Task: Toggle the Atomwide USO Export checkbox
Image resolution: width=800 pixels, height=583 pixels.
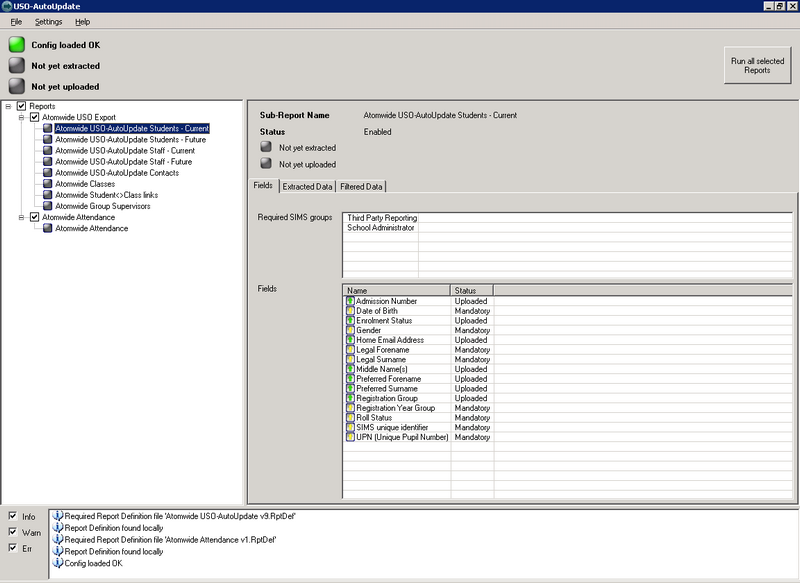Action: coord(34,117)
